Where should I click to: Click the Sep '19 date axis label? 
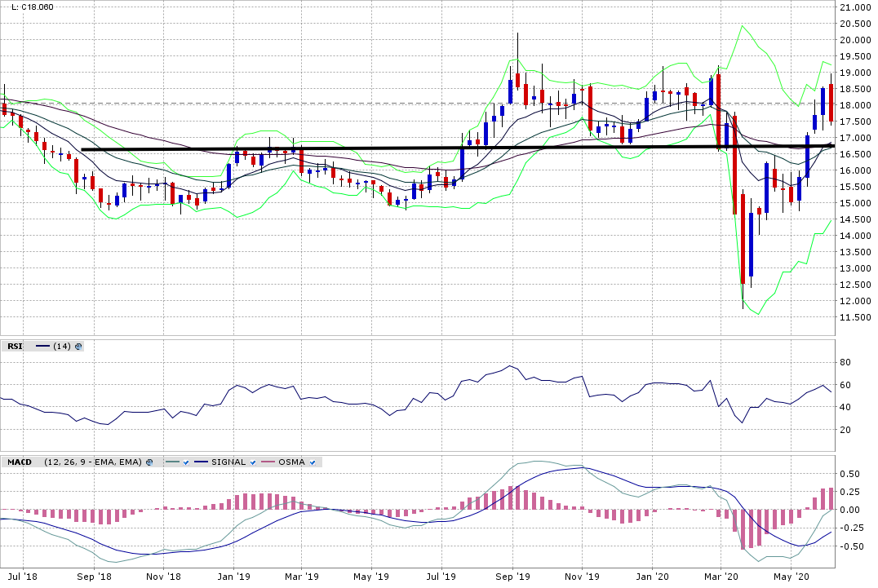[512, 577]
